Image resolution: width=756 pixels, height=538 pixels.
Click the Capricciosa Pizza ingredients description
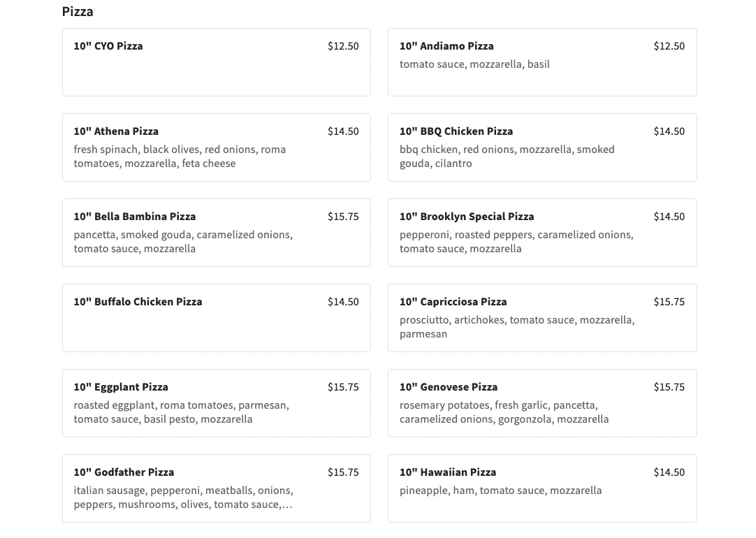516,327
